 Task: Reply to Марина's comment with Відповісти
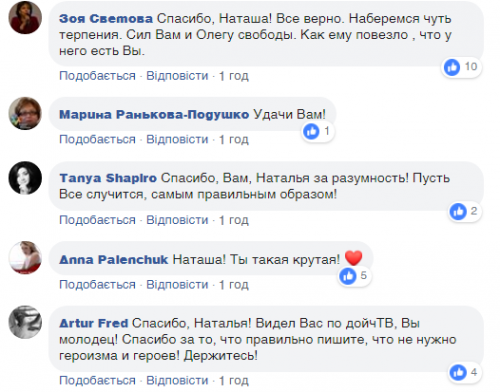(x=177, y=139)
